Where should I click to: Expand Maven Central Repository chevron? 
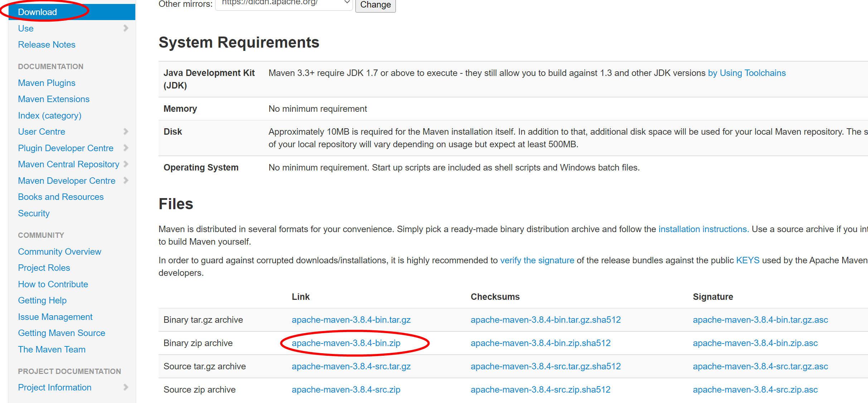[x=126, y=164]
